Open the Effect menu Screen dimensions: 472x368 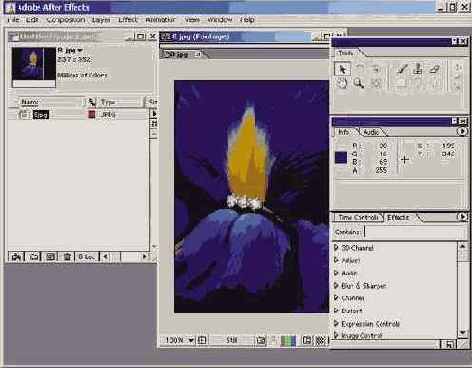[x=128, y=20]
